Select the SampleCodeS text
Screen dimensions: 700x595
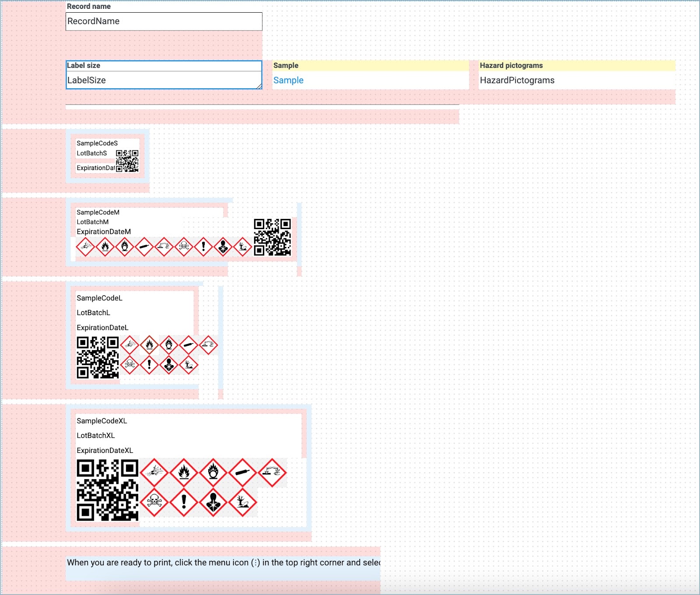pyautogui.click(x=97, y=143)
